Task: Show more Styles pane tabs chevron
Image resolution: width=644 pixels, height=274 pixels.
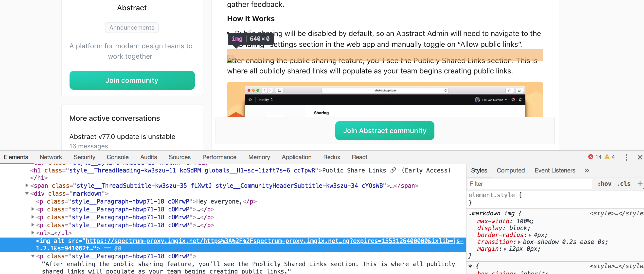Action: (x=587, y=170)
